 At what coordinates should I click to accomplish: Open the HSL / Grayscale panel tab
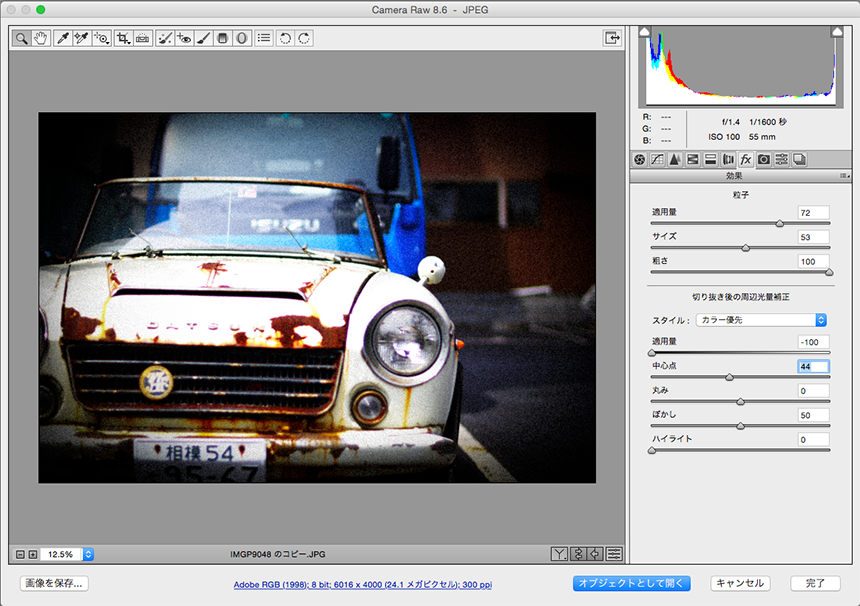pyautogui.click(x=693, y=160)
